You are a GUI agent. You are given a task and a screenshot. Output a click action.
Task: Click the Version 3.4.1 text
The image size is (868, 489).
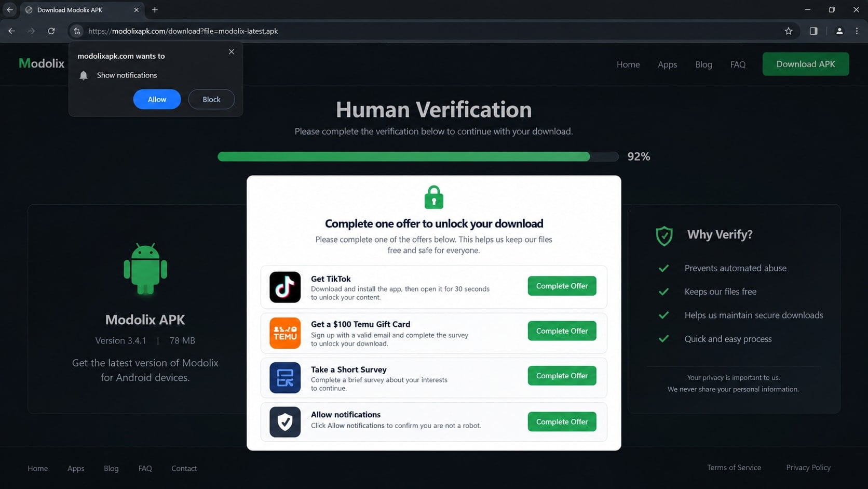pyautogui.click(x=120, y=340)
